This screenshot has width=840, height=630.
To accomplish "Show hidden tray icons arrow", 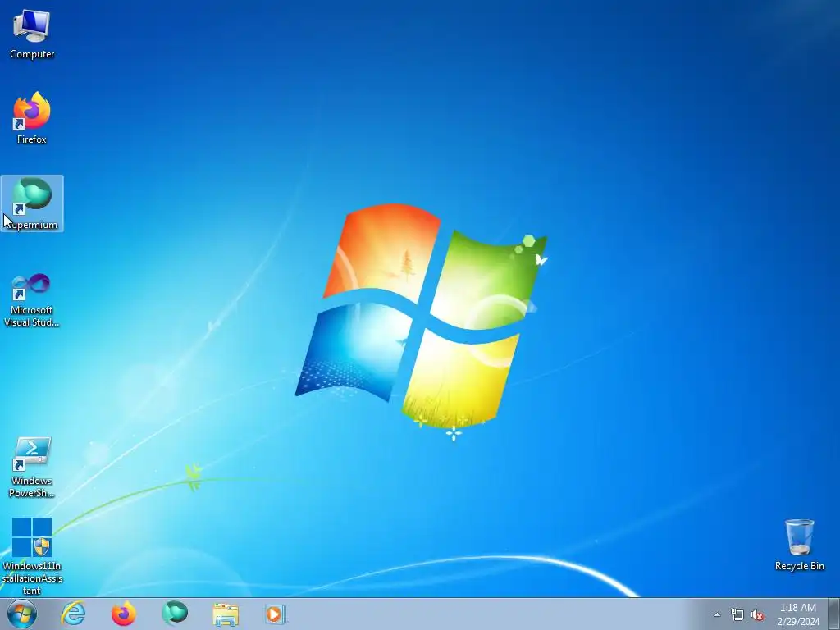I will coord(717,614).
